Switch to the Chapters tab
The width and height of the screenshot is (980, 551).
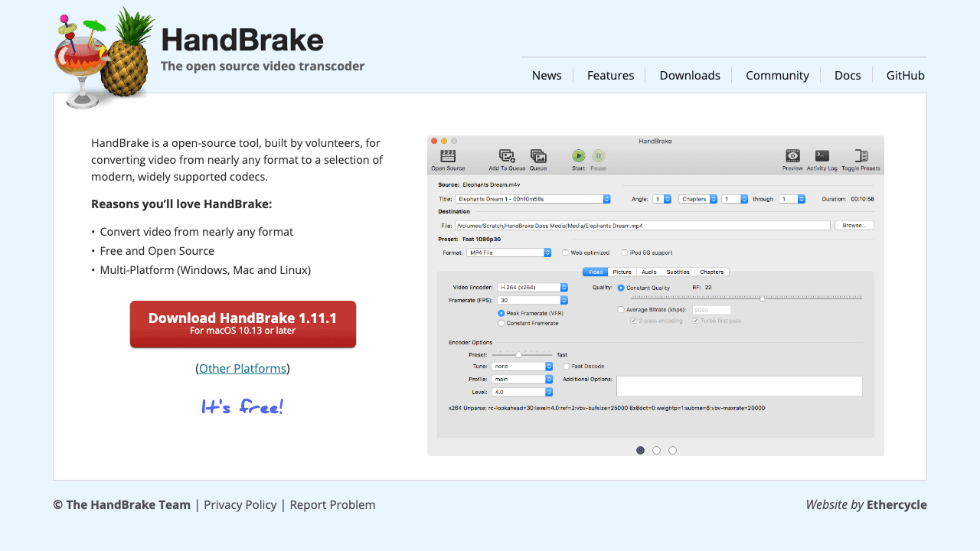click(712, 272)
